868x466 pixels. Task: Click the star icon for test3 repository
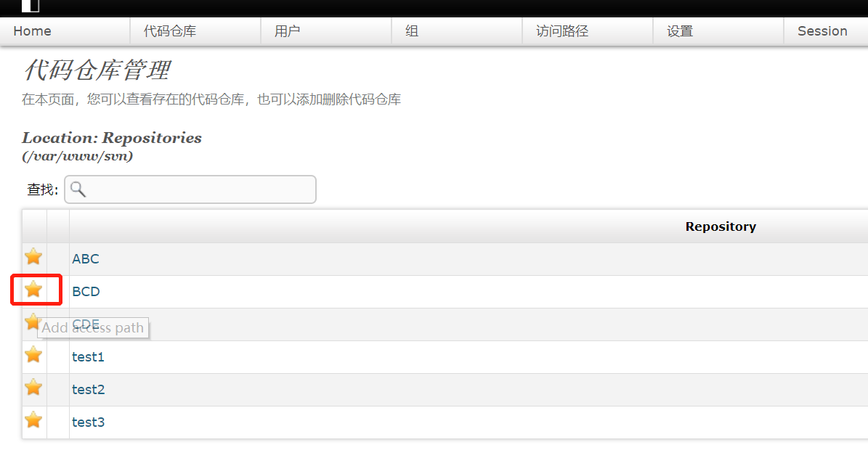33,420
